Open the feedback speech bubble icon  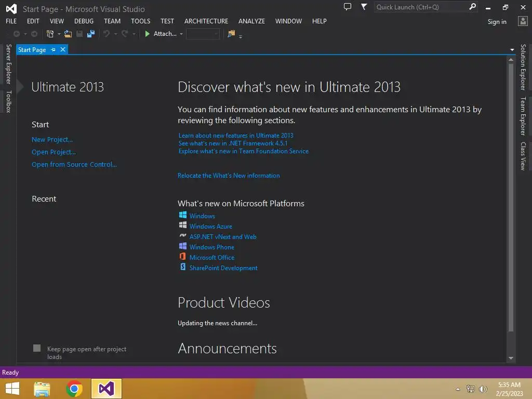pyautogui.click(x=348, y=6)
